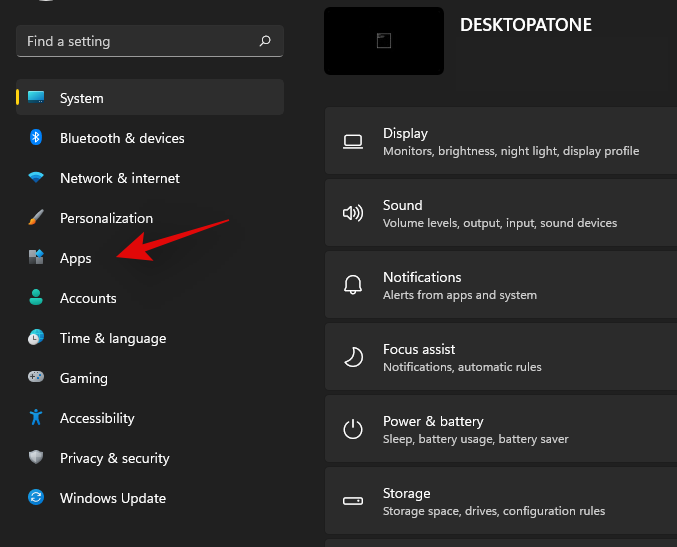677x547 pixels.
Task: Click the Privacy & security shield icon
Action: point(36,458)
